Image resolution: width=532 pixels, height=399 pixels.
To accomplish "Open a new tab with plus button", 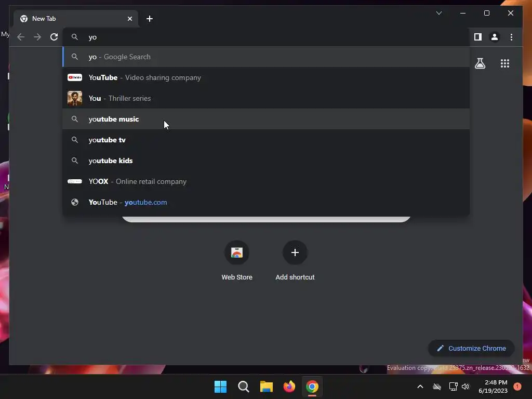I will [x=150, y=19].
